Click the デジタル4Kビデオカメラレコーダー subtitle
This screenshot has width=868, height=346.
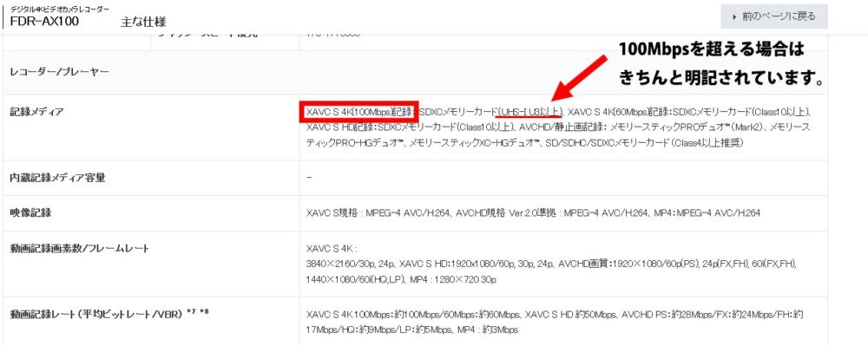59,9
